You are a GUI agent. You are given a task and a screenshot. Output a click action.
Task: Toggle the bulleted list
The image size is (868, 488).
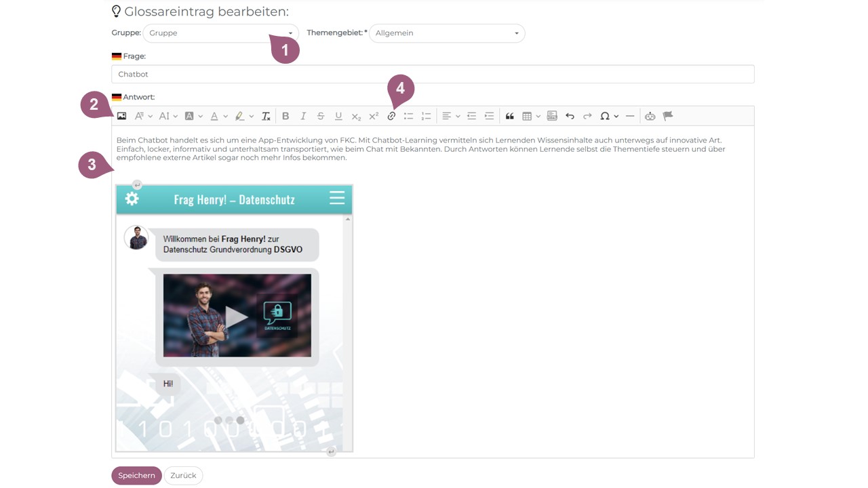pos(408,116)
